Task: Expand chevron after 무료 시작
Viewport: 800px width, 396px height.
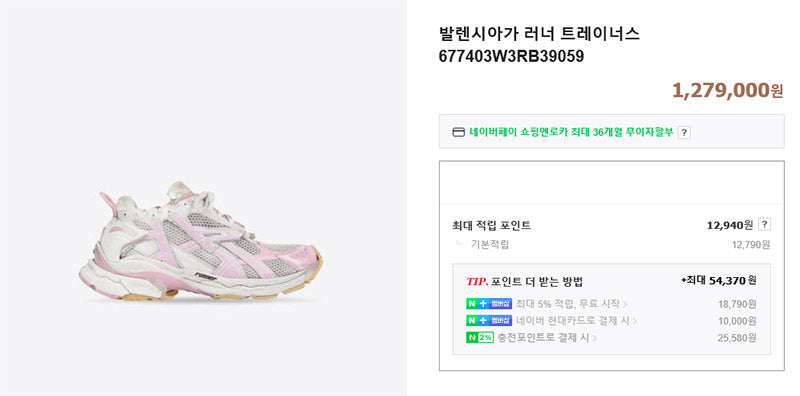Action: click(625, 305)
